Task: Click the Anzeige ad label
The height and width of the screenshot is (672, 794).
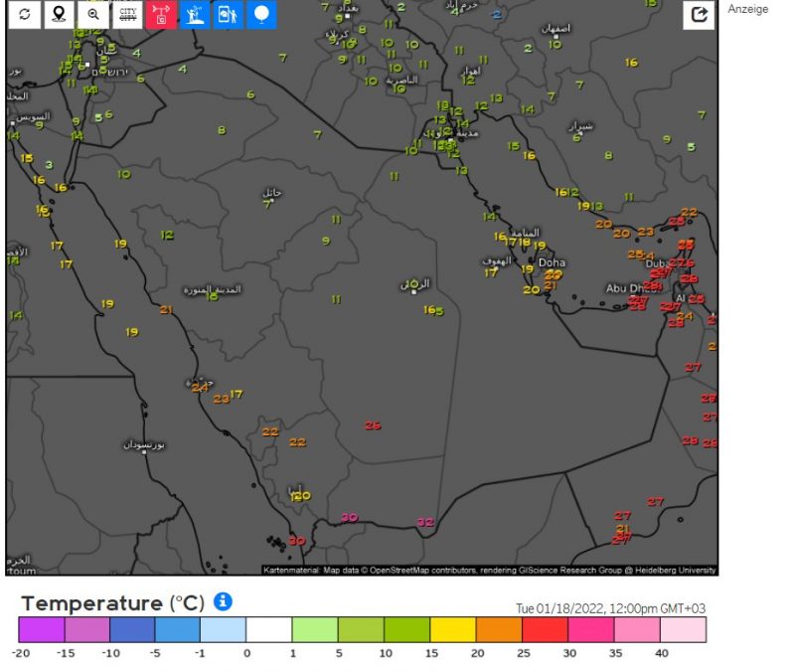Action: point(748,9)
